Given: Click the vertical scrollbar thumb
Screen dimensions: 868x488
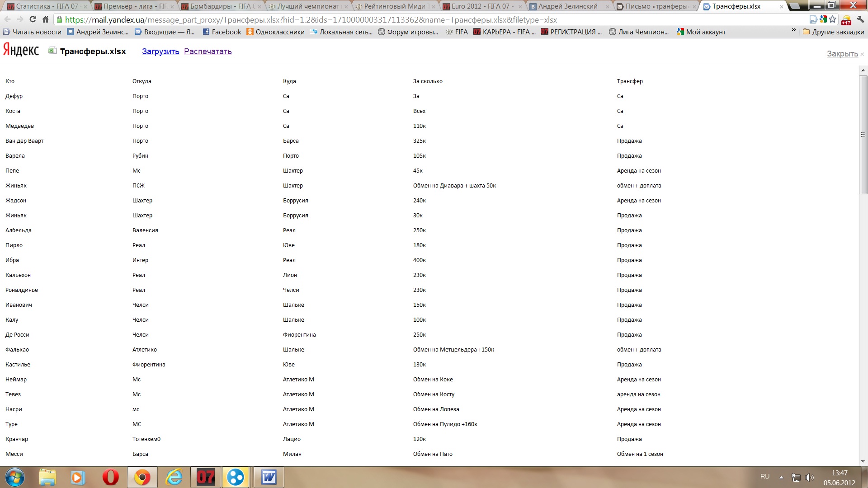Looking at the screenshot, I should pyautogui.click(x=863, y=135).
